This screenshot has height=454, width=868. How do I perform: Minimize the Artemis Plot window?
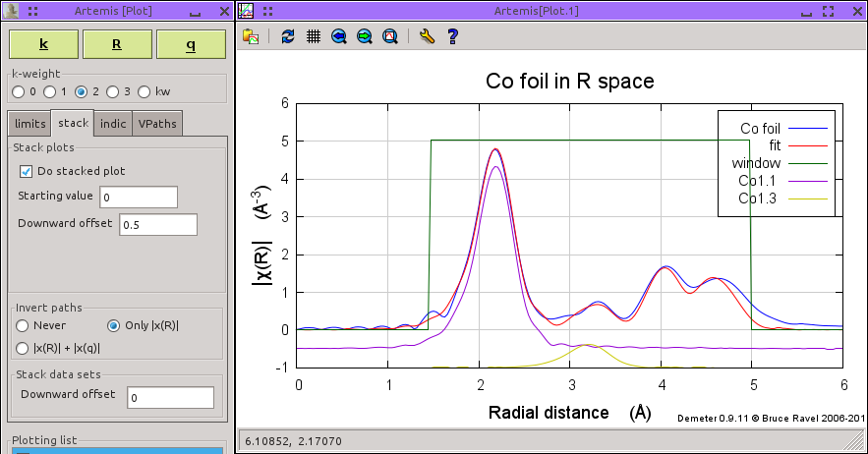coord(195,12)
